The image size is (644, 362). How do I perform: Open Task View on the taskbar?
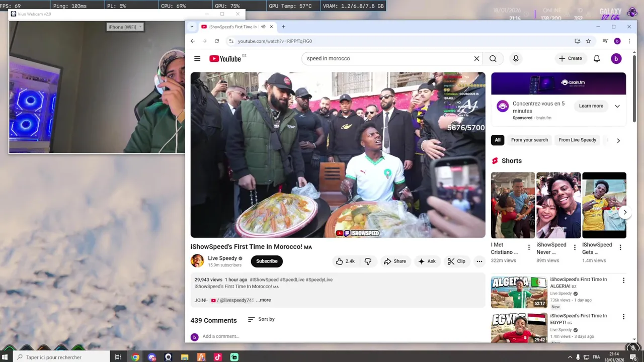pyautogui.click(x=118, y=357)
